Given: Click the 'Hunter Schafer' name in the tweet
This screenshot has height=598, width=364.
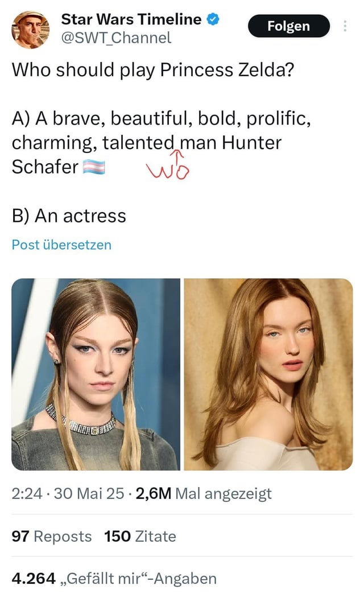Looking at the screenshot, I should point(147,155).
